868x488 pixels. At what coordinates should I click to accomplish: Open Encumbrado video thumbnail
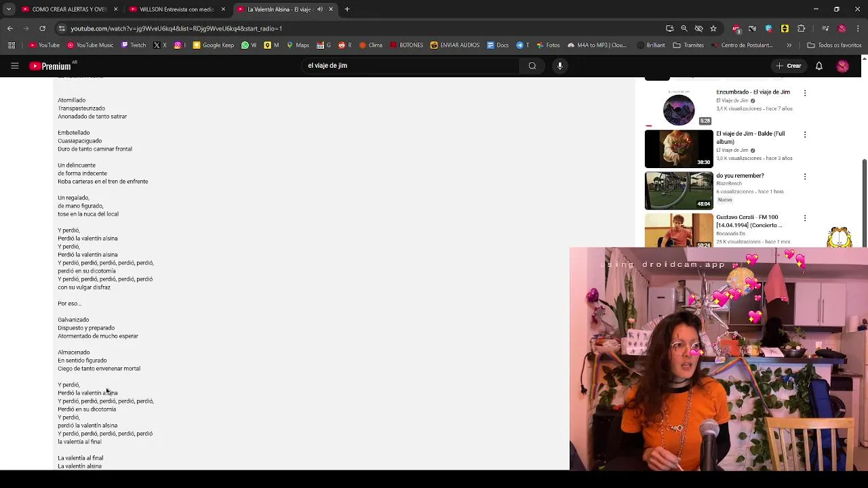(x=679, y=107)
